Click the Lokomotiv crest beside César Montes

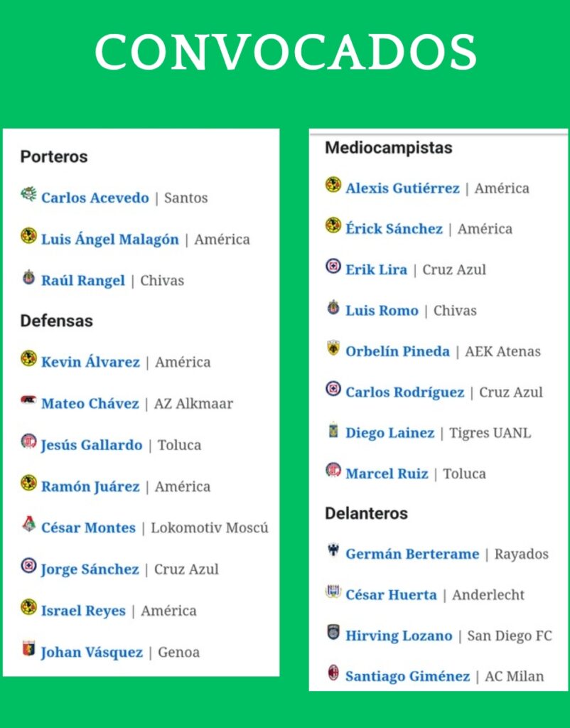point(28,524)
